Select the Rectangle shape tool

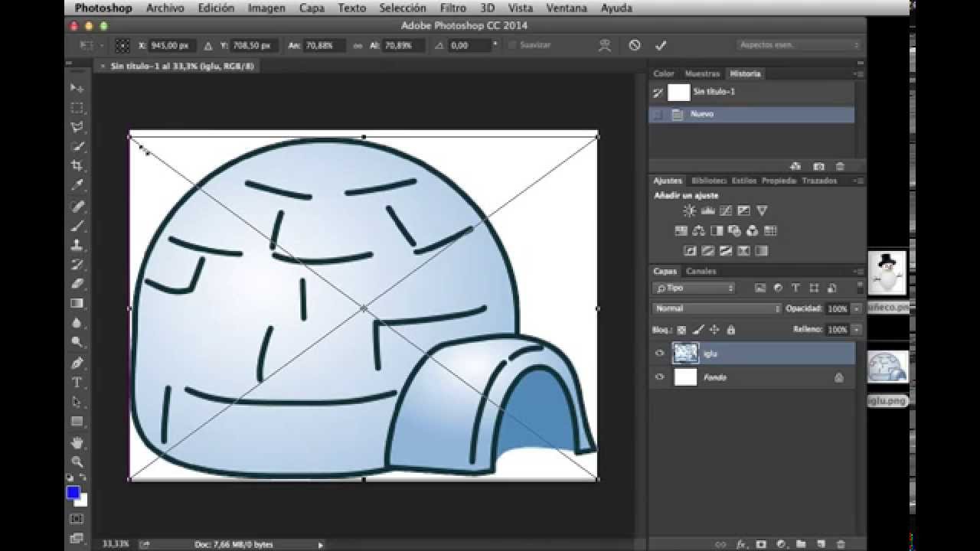tap(77, 421)
